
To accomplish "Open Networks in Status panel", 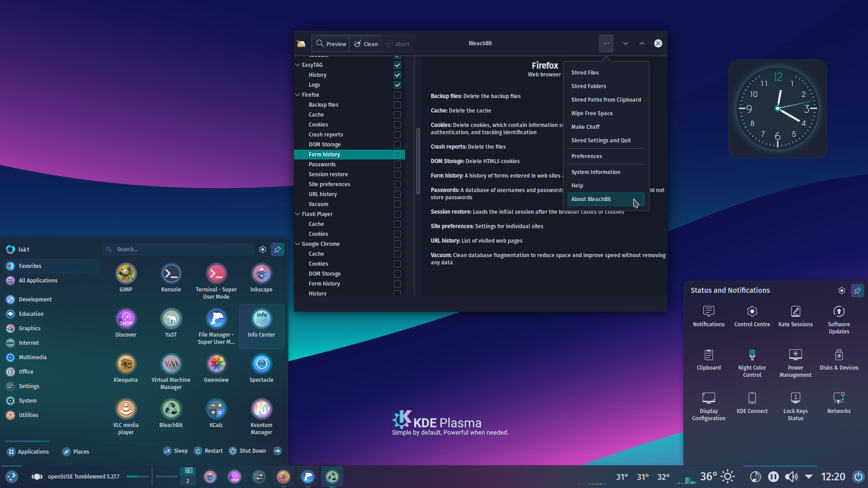I will click(x=839, y=403).
